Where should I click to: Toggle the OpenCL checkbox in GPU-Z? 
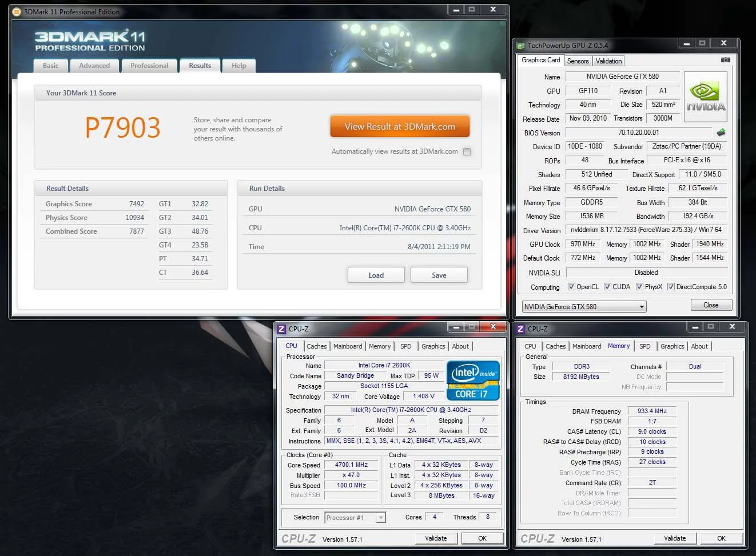[571, 287]
